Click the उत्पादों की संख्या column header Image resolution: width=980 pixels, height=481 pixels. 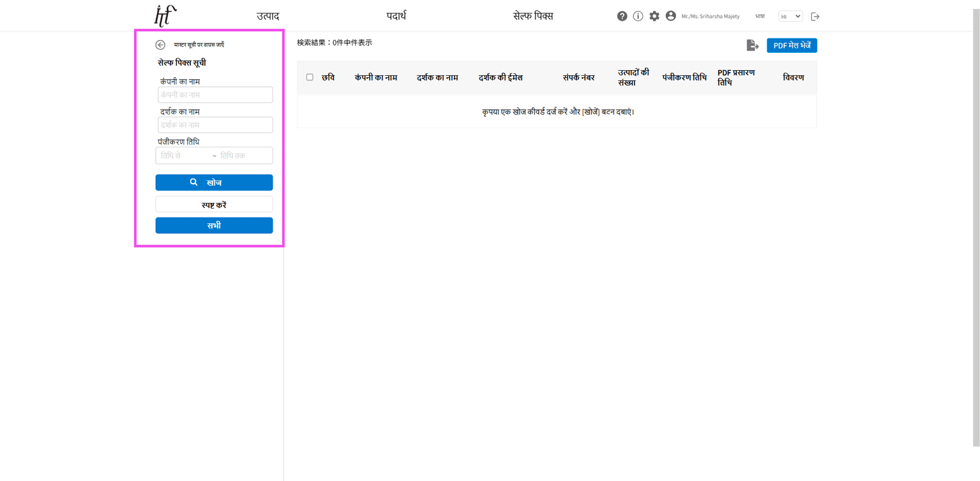(x=633, y=77)
